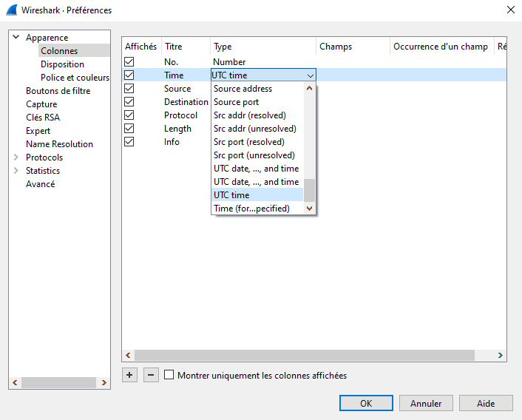Toggle the Length column checkbox
Viewport: 522px width, 420px height.
129,129
